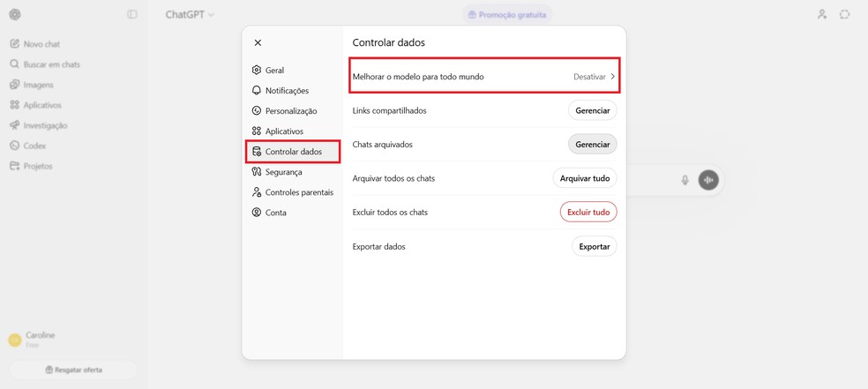The width and height of the screenshot is (868, 389).
Task: Close the settings dialog with X
Action: click(x=258, y=42)
